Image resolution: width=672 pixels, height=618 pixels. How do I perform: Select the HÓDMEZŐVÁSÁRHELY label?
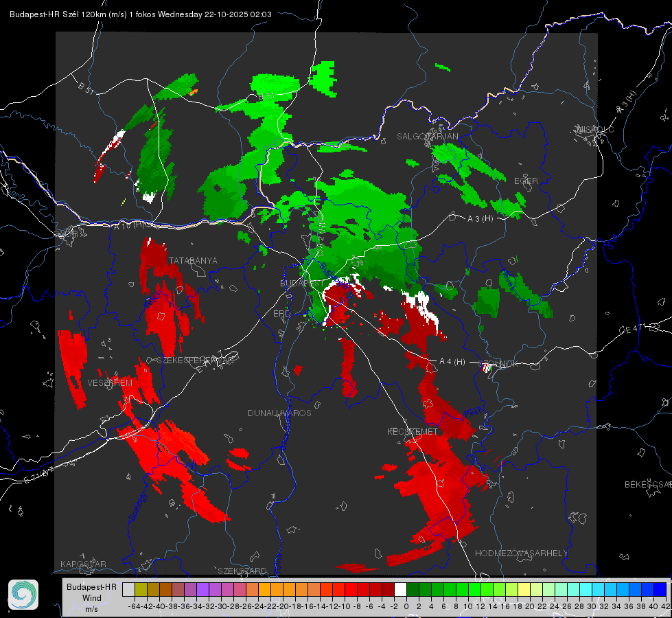point(521,553)
